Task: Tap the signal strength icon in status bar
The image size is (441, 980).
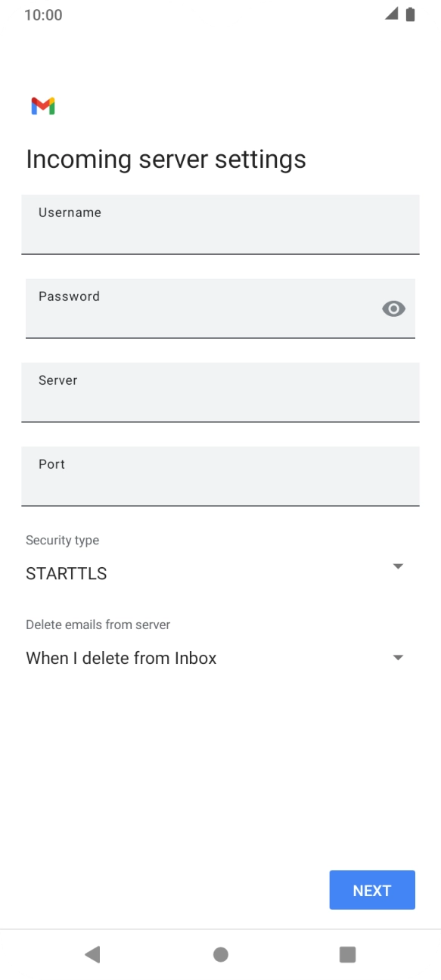Action: 392,14
